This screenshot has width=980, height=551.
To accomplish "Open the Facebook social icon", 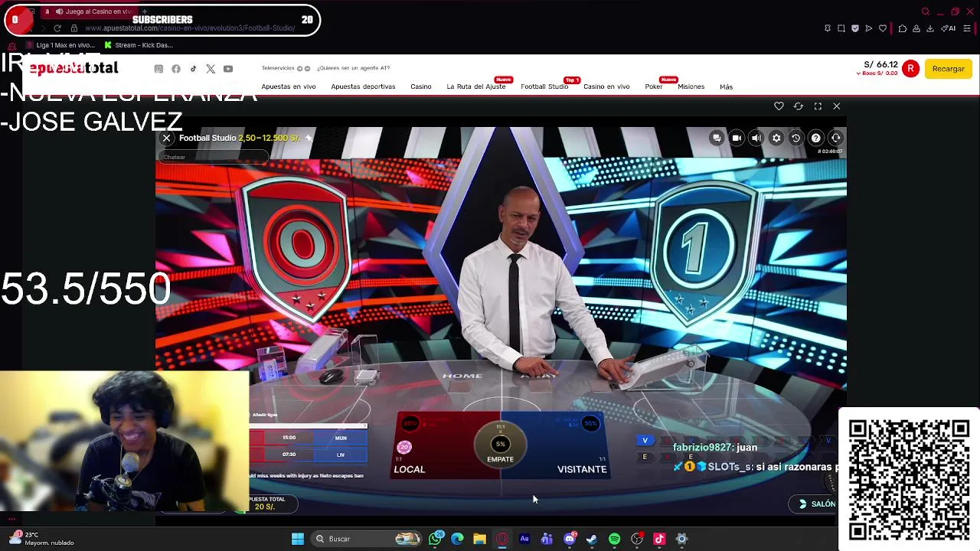I will tap(176, 69).
